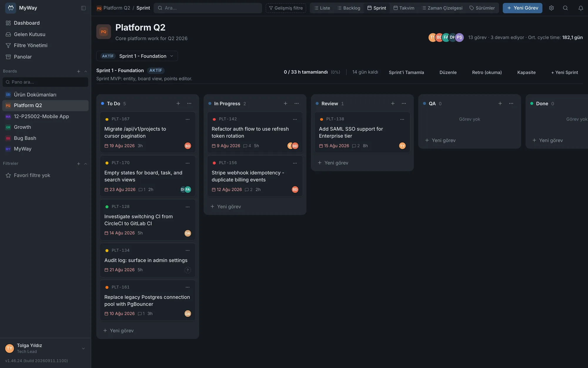Open options for card PLT-138
588x368 pixels.
[x=402, y=119]
